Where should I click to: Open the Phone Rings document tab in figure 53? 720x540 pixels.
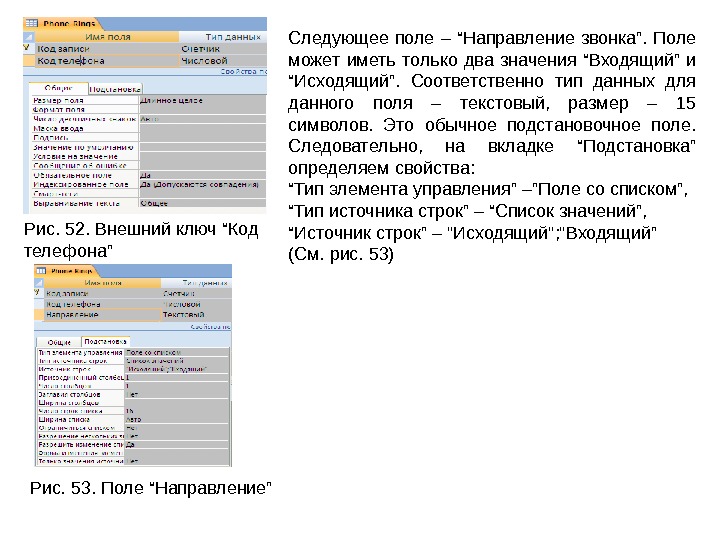67,271
